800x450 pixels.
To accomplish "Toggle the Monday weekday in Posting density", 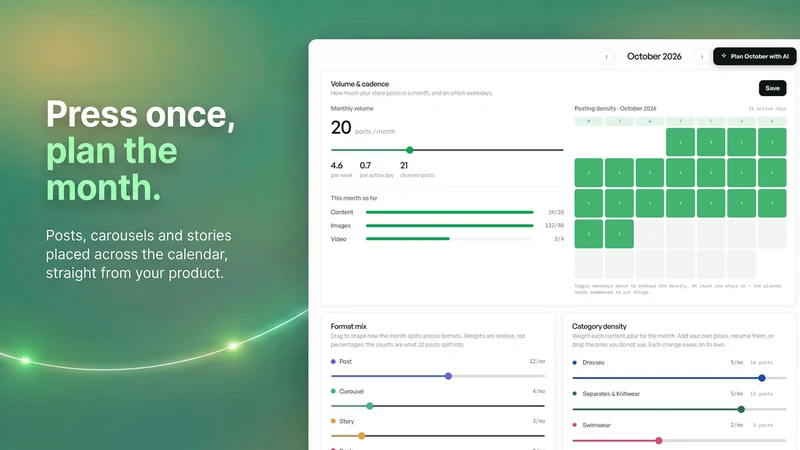I will click(x=588, y=121).
